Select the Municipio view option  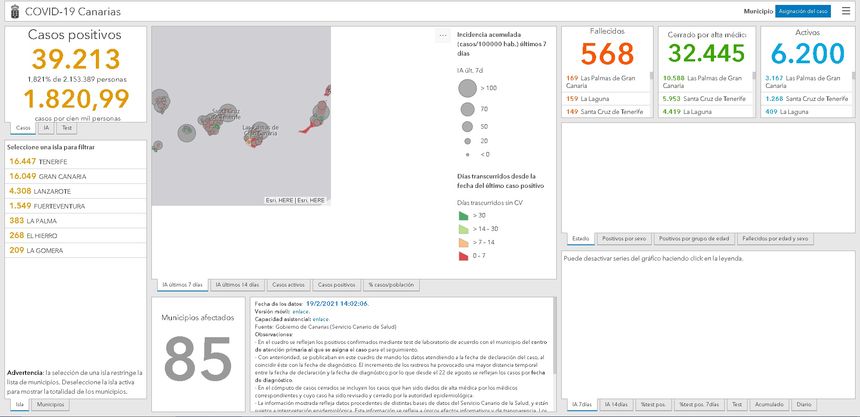point(758,11)
